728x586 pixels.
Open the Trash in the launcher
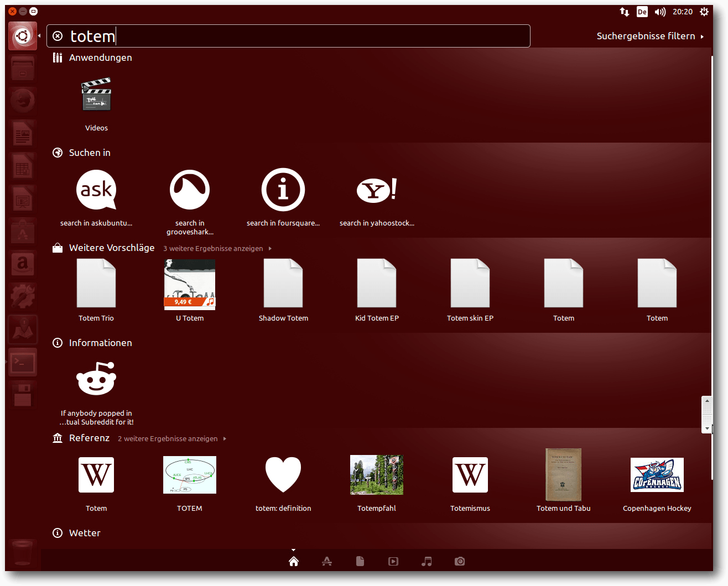pos(23,553)
